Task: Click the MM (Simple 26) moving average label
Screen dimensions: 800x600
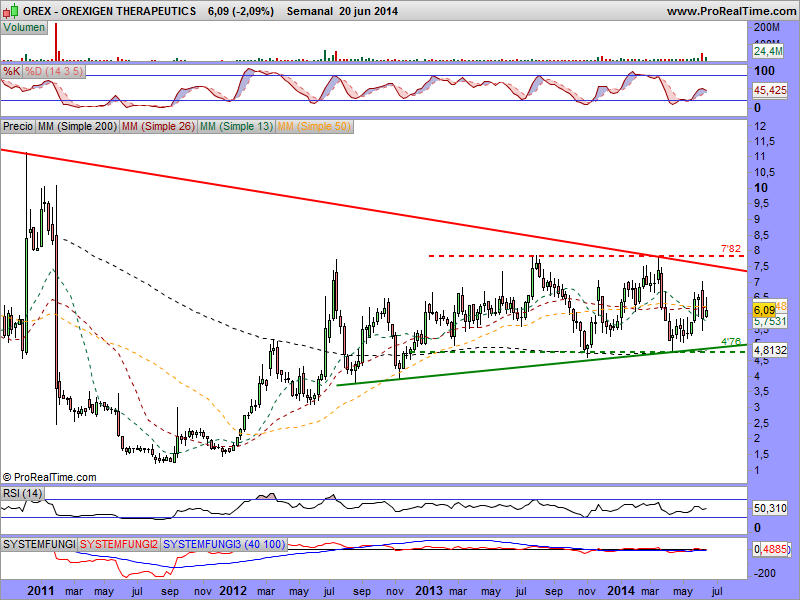Action: tap(158, 126)
